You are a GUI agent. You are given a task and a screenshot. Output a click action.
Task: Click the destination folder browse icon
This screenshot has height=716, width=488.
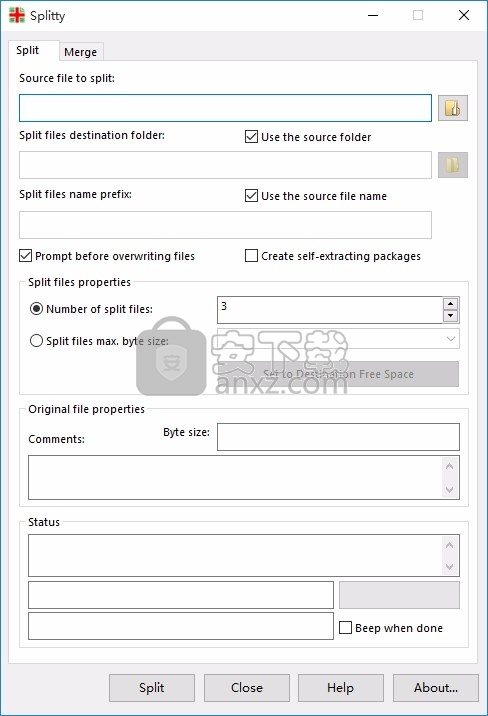pos(452,165)
